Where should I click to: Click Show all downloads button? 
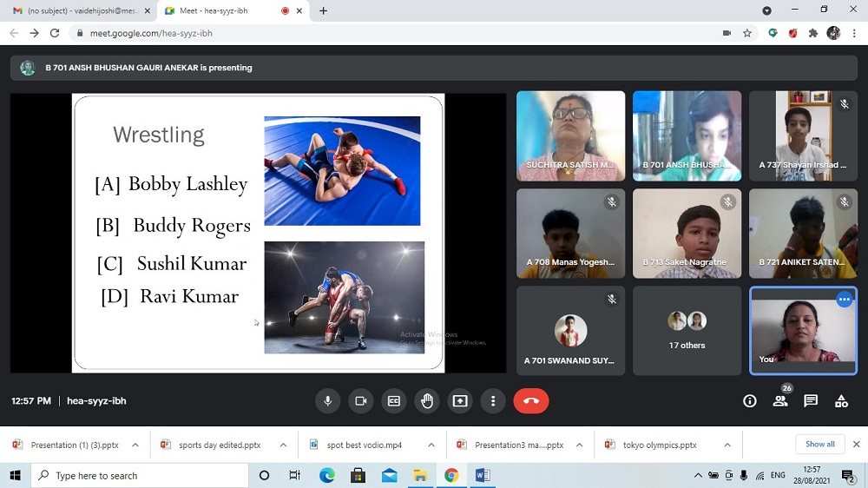819,445
